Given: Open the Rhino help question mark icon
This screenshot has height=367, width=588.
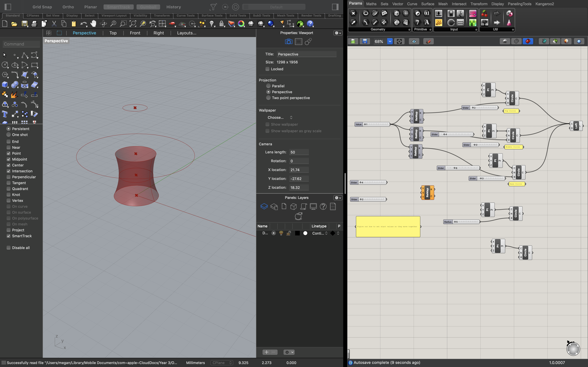Looking at the screenshot, I should 310,24.
